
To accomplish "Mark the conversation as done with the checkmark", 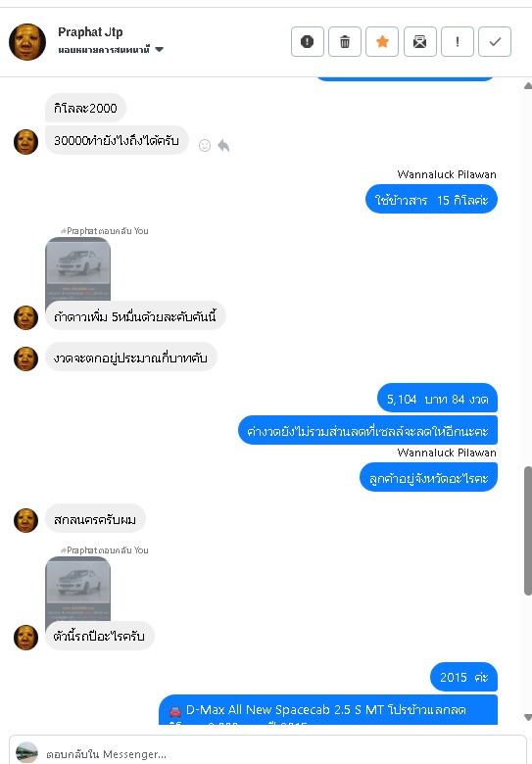I will (x=495, y=42).
